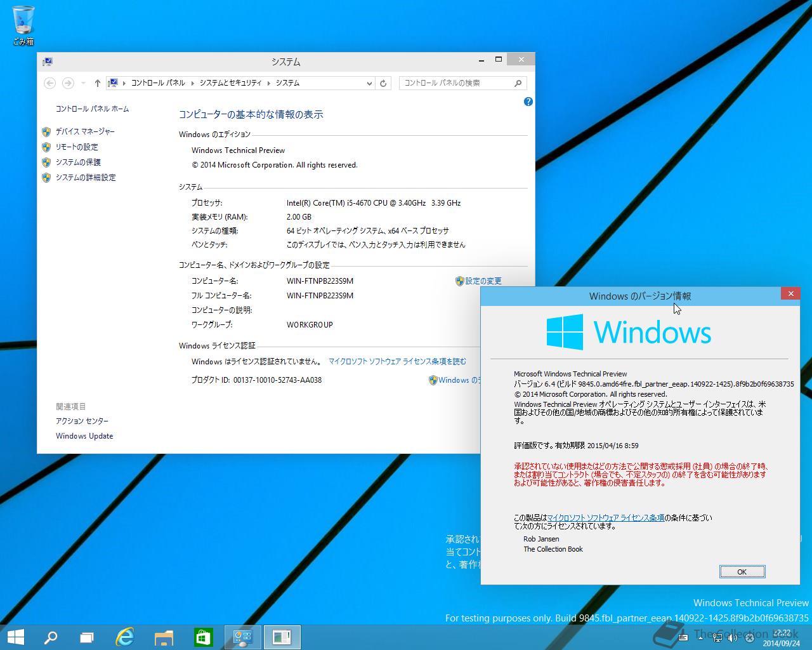Go forward in the System window
This screenshot has height=650, width=812.
pos(68,83)
